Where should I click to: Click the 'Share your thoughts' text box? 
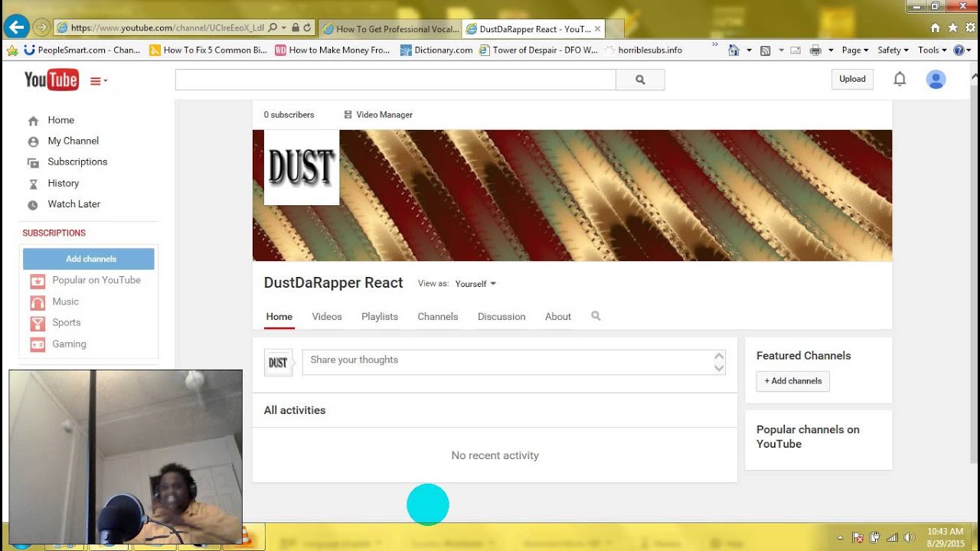click(514, 362)
